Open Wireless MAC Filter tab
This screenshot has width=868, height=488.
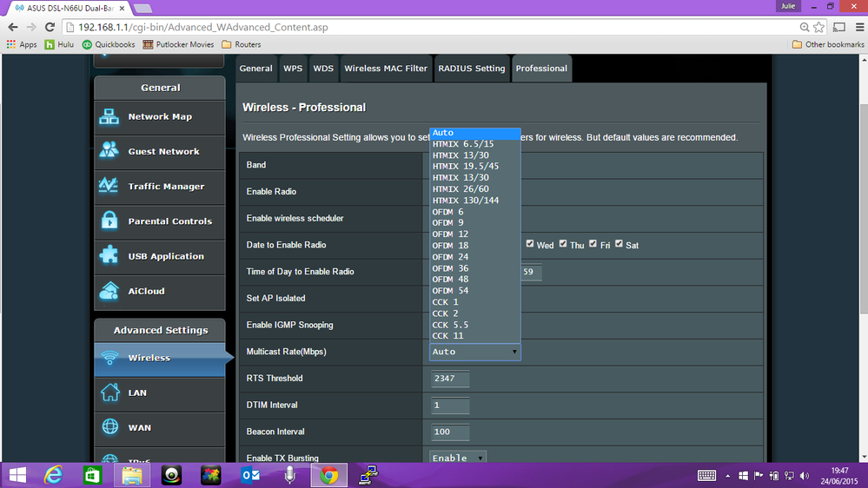386,69
